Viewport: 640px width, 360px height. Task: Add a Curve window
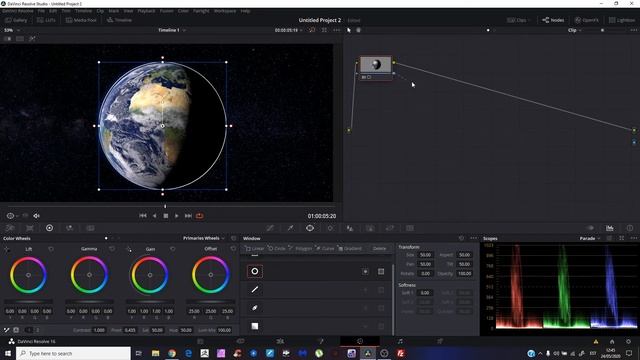pos(325,248)
